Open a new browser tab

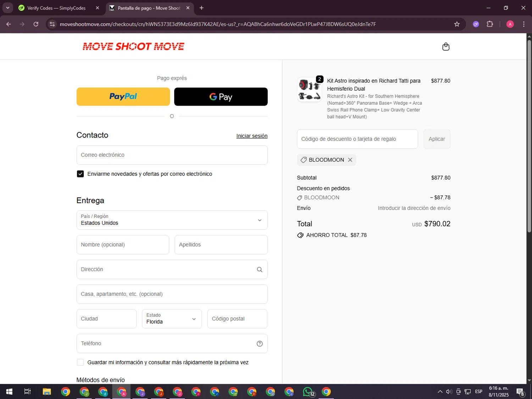[201, 8]
